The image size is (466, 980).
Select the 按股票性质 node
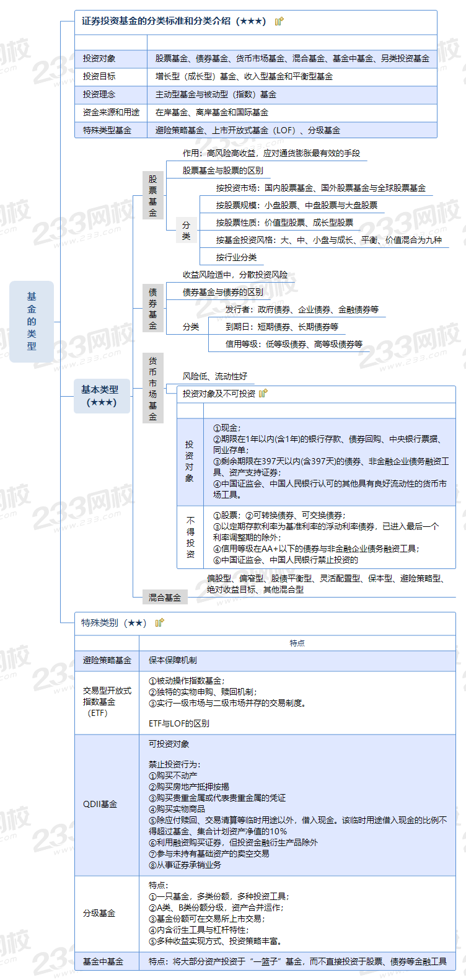[x=284, y=223]
